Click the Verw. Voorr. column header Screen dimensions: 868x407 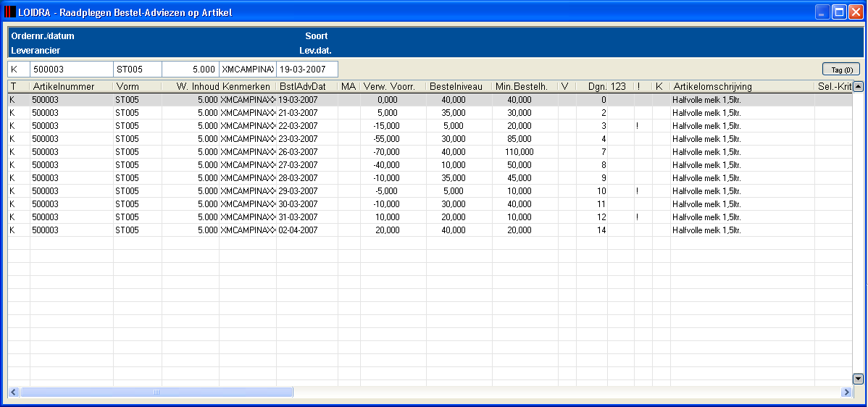(x=393, y=87)
